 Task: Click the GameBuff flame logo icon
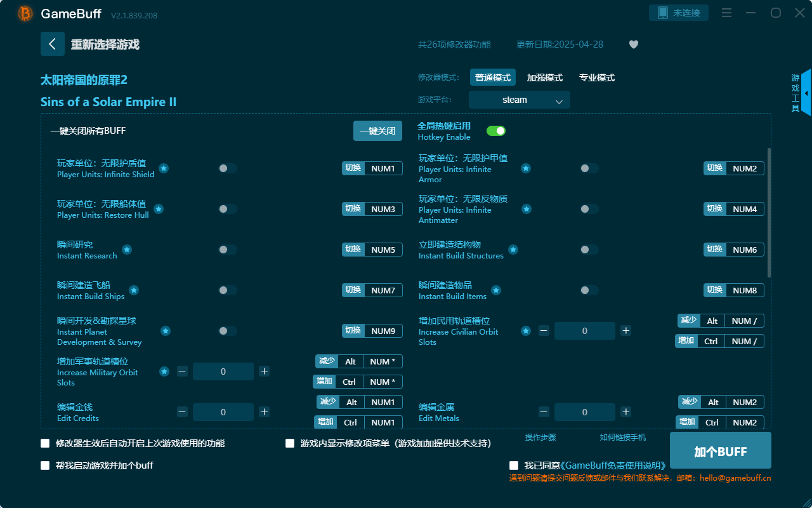point(24,13)
